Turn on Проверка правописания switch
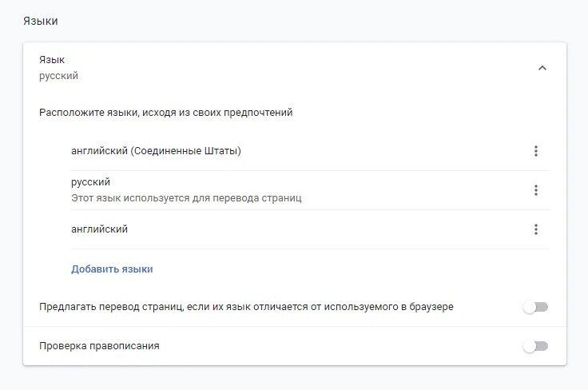Image resolution: width=588 pixels, height=390 pixels. coord(535,346)
